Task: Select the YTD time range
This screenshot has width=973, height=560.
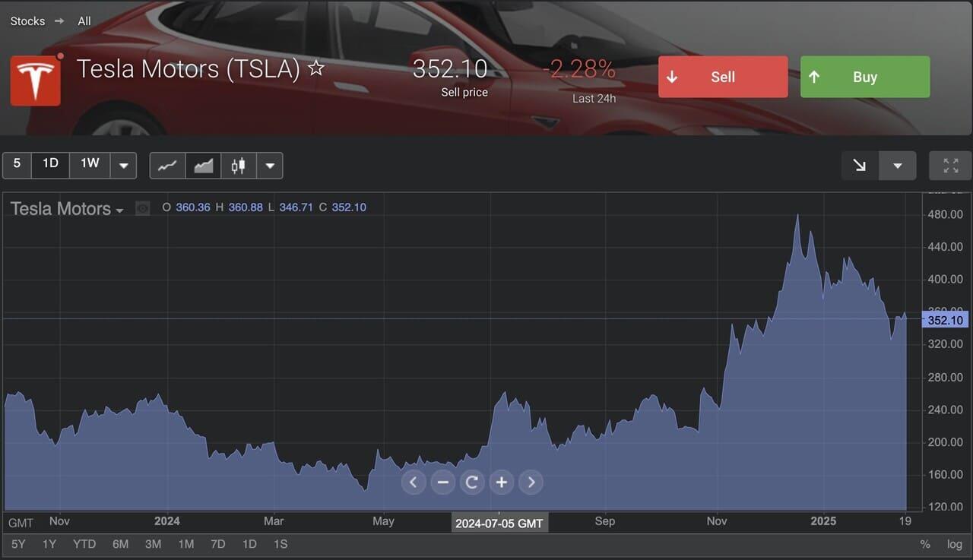Action: pyautogui.click(x=84, y=544)
